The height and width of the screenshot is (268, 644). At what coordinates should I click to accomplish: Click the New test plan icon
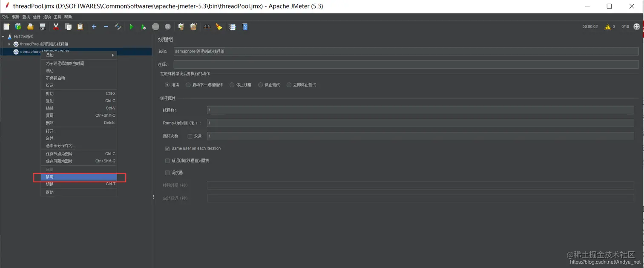(6, 26)
